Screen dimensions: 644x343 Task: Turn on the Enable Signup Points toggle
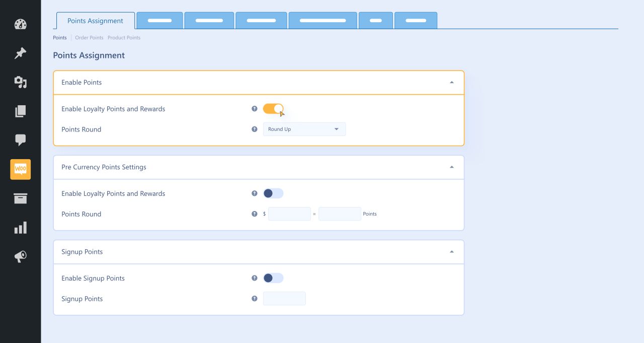point(273,278)
